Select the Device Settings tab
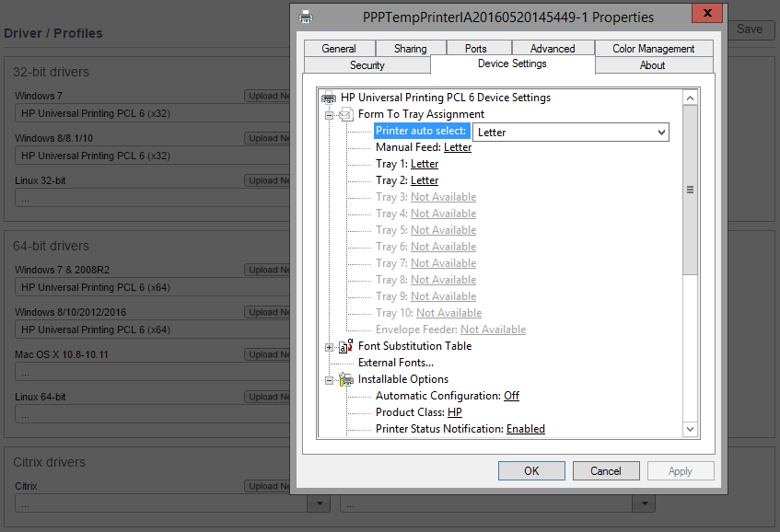780x532 pixels. tap(512, 64)
